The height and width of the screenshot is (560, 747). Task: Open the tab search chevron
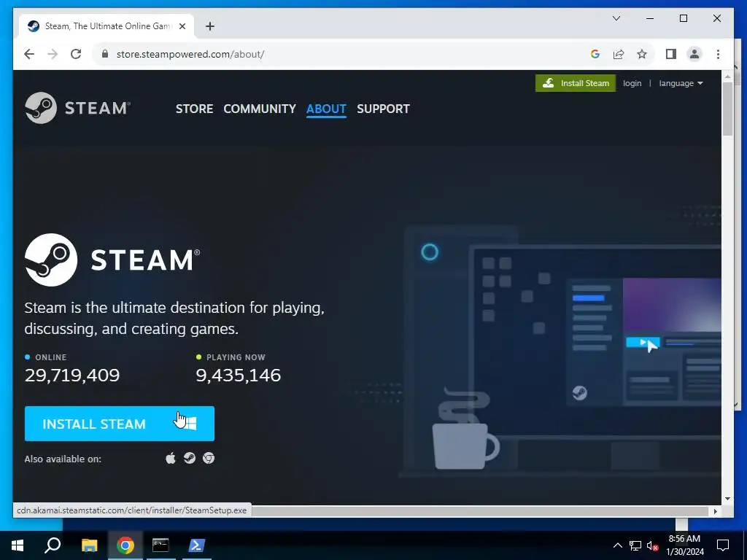pyautogui.click(x=616, y=18)
